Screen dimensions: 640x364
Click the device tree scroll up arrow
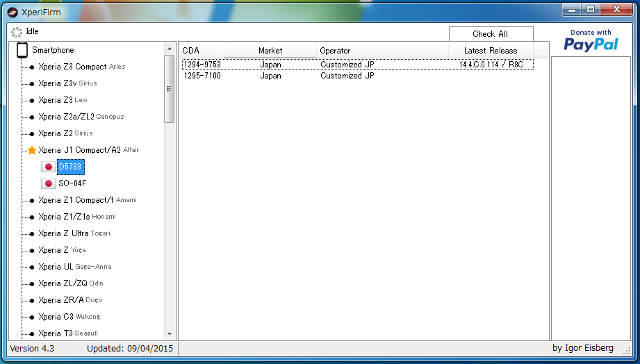[x=170, y=49]
